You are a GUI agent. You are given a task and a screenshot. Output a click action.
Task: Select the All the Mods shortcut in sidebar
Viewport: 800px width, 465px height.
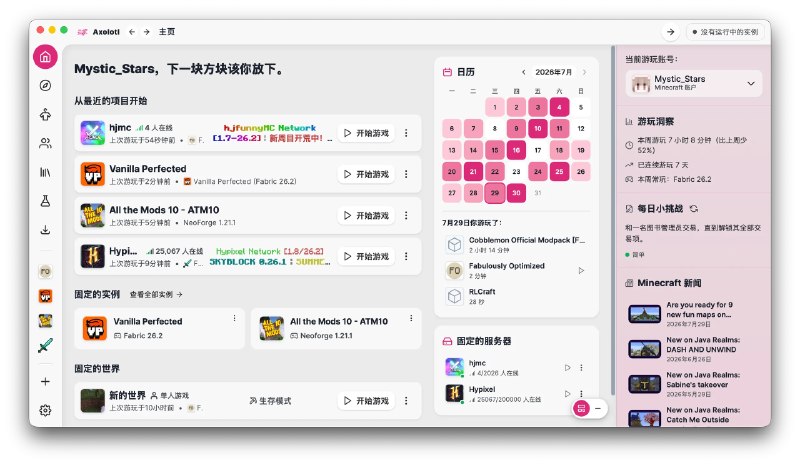45,321
